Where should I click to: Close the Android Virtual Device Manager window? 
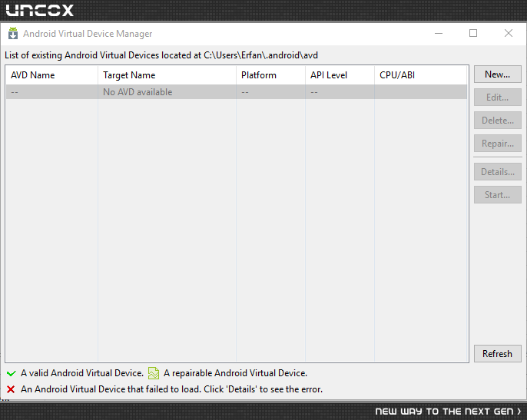pos(509,33)
